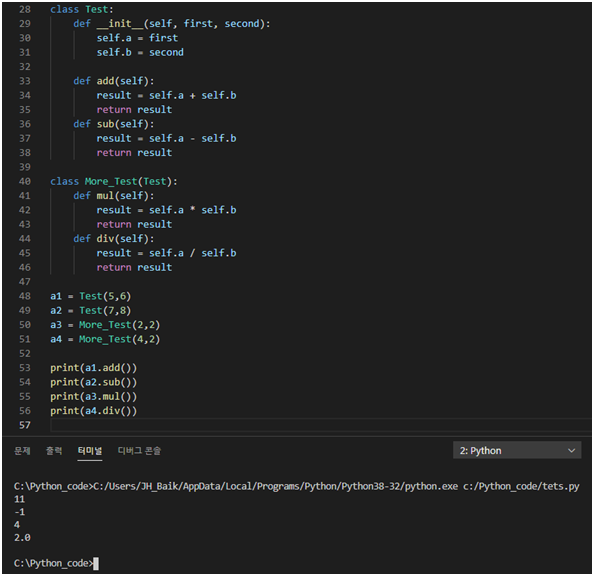Click 'def sub(self):' on line 36
Image resolution: width=594 pixels, height=576 pixels.
114,124
